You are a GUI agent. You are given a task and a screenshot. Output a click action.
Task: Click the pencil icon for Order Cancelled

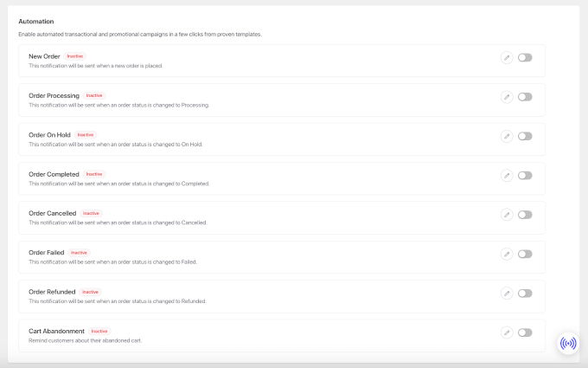[x=507, y=215]
